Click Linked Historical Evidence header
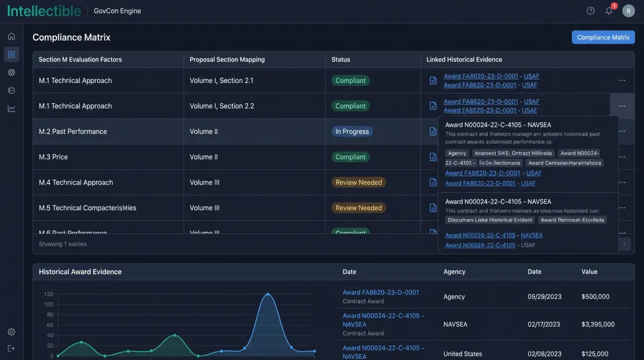This screenshot has width=644, height=360. click(x=464, y=60)
